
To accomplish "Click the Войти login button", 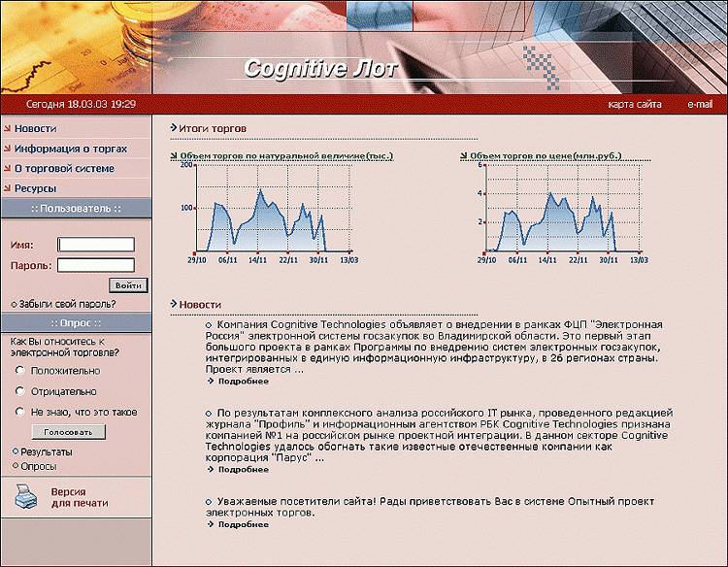I will tap(128, 285).
